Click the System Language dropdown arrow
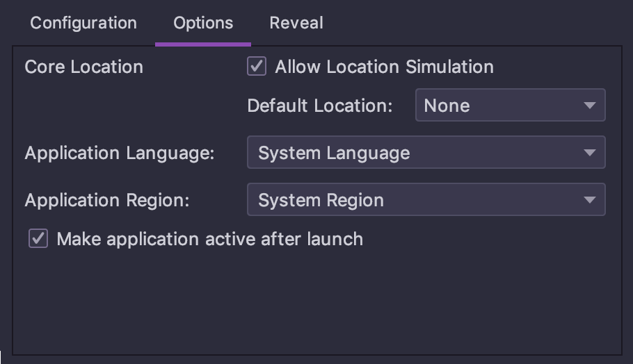633x364 pixels. coord(590,153)
